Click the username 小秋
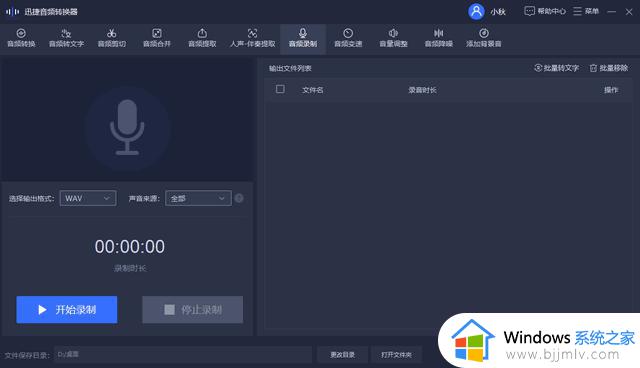Viewport: 640px width, 368px height. (498, 12)
